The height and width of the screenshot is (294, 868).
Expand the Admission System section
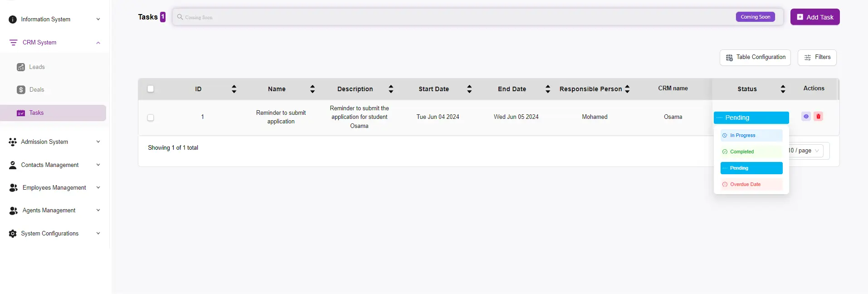tap(98, 142)
